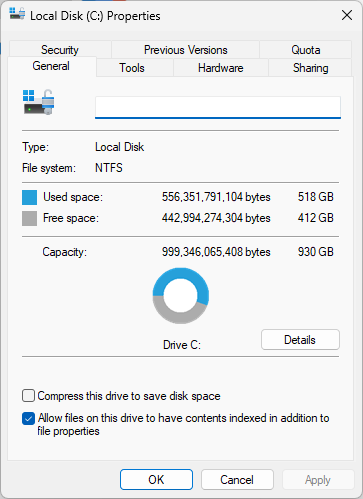Image resolution: width=363 pixels, height=499 pixels.
Task: Click the BitLocker drive icon
Action: coord(38,102)
